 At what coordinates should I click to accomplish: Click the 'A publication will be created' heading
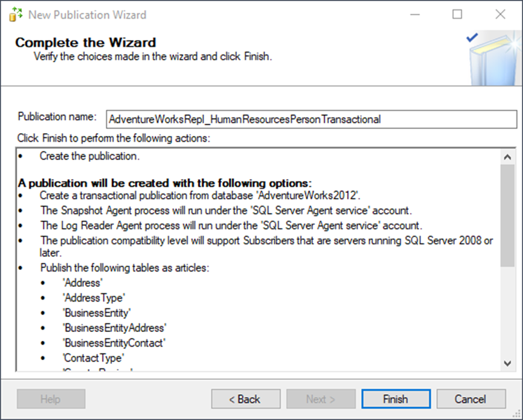coord(165,183)
